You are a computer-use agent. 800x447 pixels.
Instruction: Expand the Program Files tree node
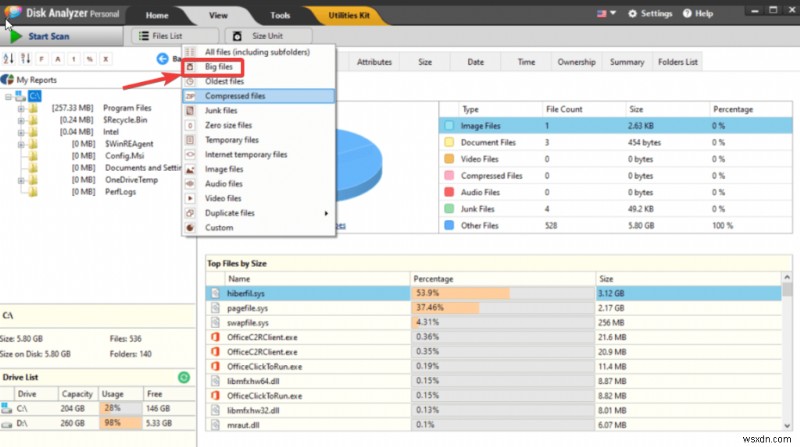[x=21, y=108]
